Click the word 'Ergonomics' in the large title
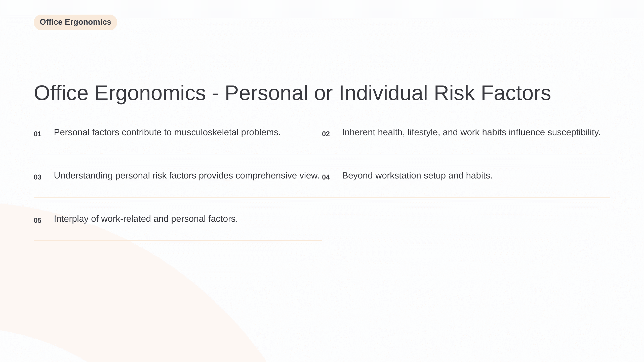Image resolution: width=644 pixels, height=362 pixels. point(150,93)
